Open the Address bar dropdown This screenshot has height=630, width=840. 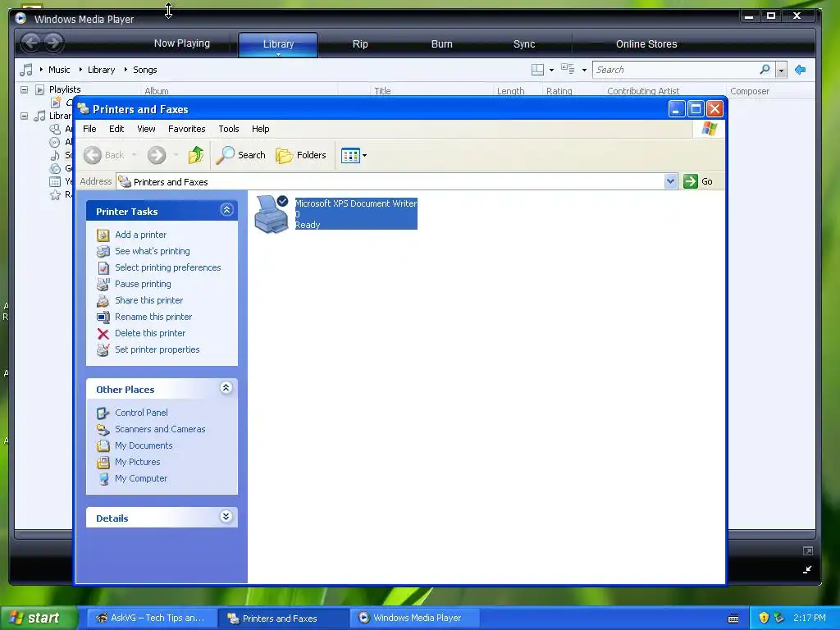[x=670, y=181]
